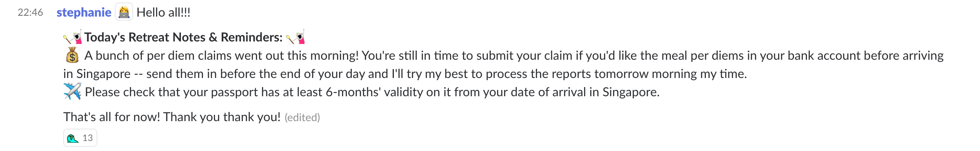Click the emoji before Today's Retreat Notes
The width and height of the screenshot is (980, 151).
coord(72,37)
